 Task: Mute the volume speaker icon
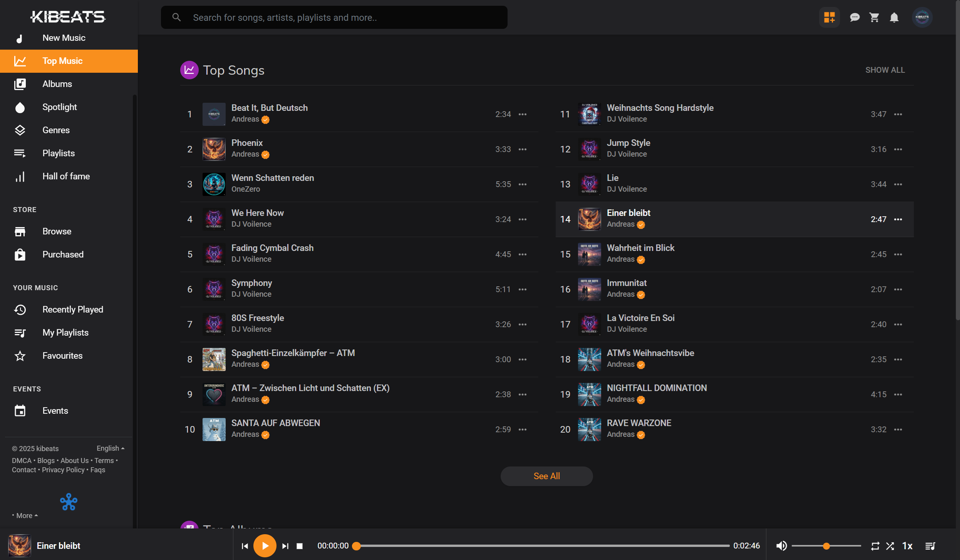pos(781,546)
